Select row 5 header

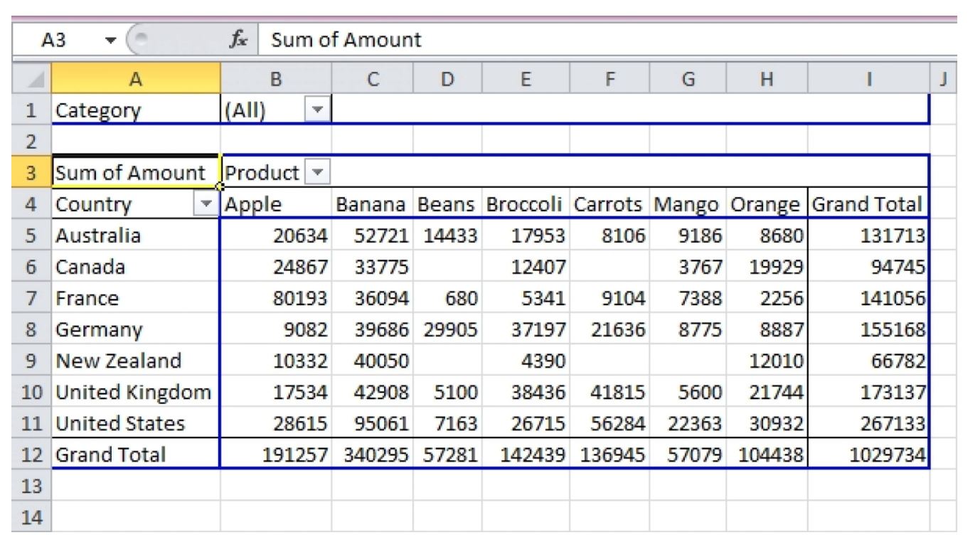pos(31,235)
